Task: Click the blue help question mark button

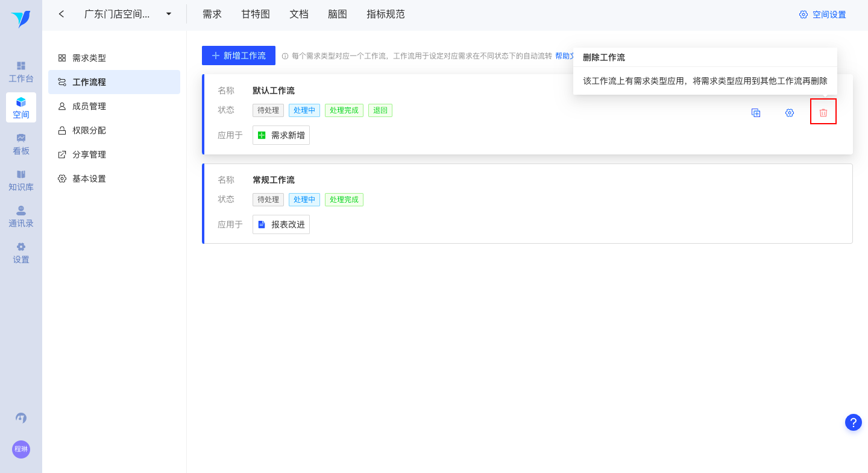Action: [853, 422]
